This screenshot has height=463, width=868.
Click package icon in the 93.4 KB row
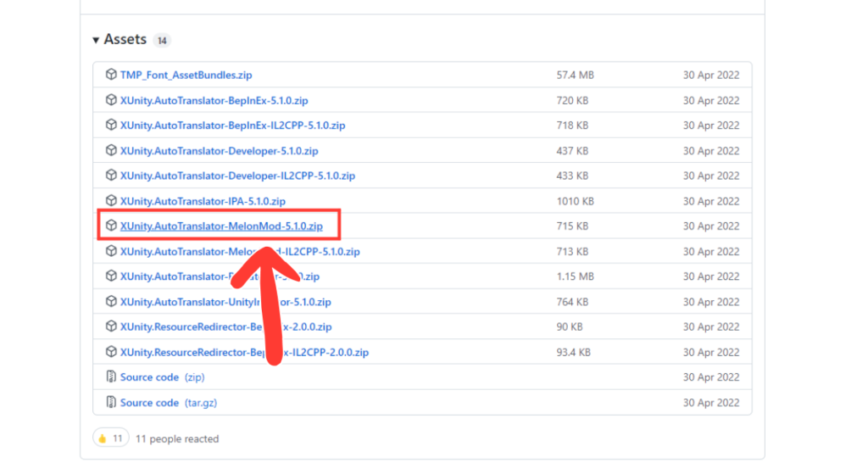(x=111, y=352)
